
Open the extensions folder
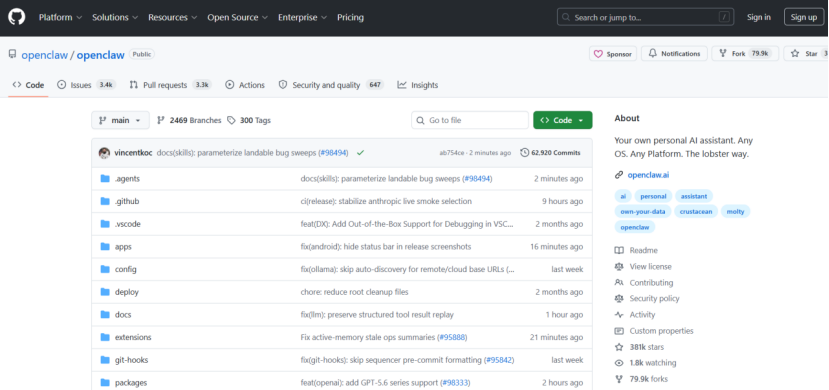click(x=133, y=337)
